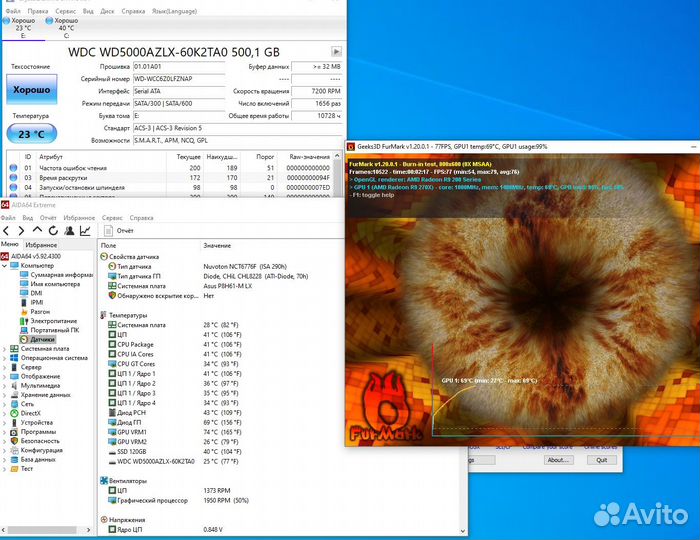This screenshot has width=700, height=540.
Task: Click Конфигурация icon in tree
Action: point(14,450)
